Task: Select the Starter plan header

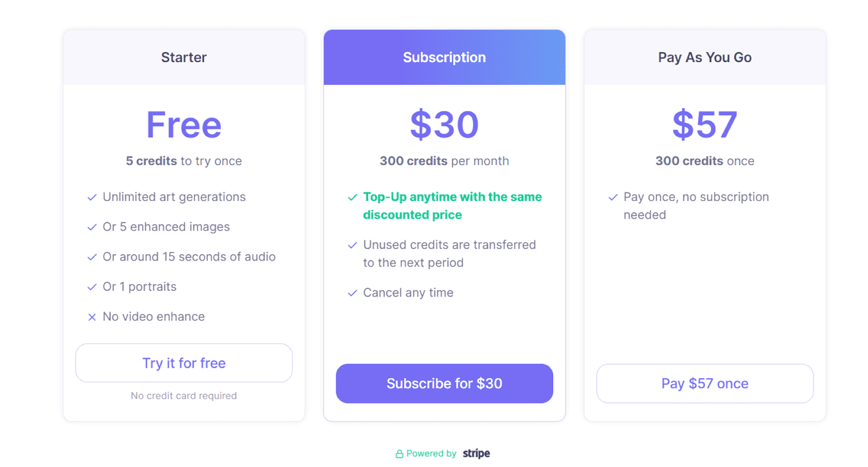Action: tap(184, 58)
